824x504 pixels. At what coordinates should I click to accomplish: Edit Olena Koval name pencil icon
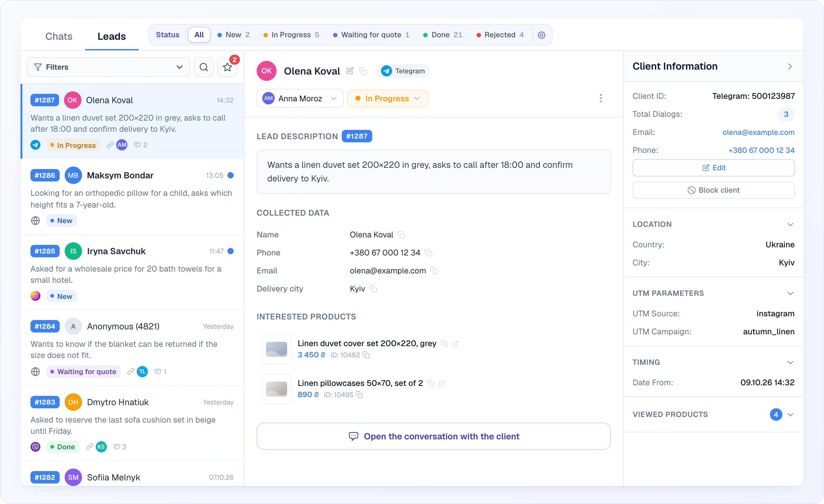click(x=350, y=71)
